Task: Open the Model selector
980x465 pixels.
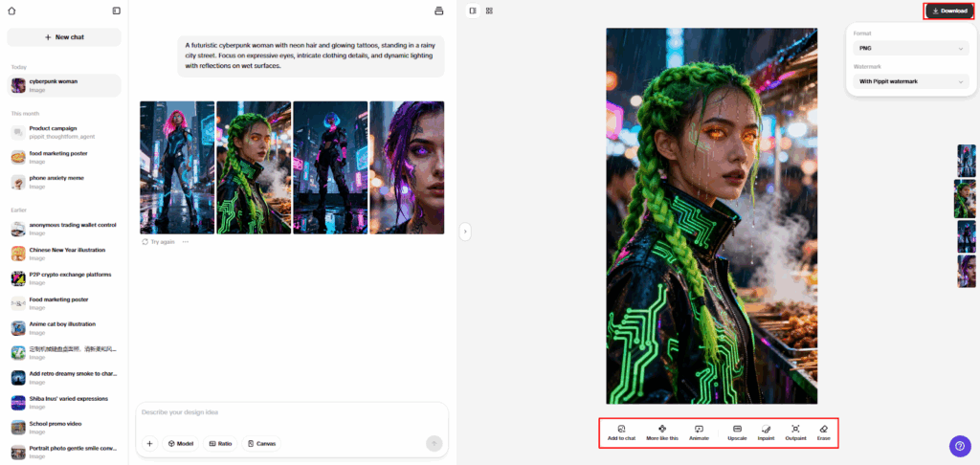Action: click(180, 443)
